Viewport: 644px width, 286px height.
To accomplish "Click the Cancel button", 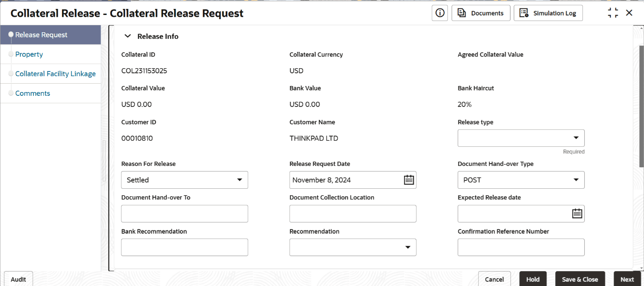I will [x=494, y=279].
